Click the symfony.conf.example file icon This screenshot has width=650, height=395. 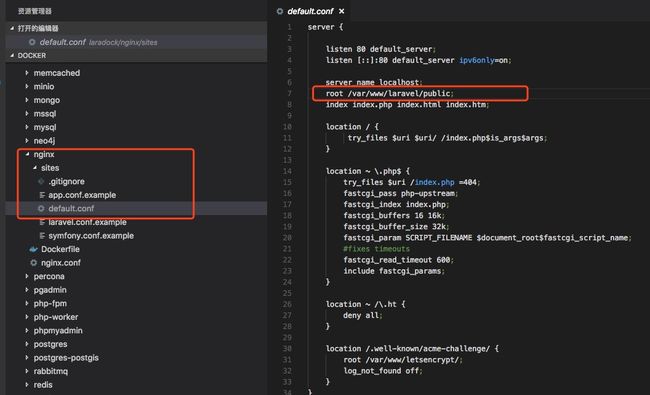41,235
